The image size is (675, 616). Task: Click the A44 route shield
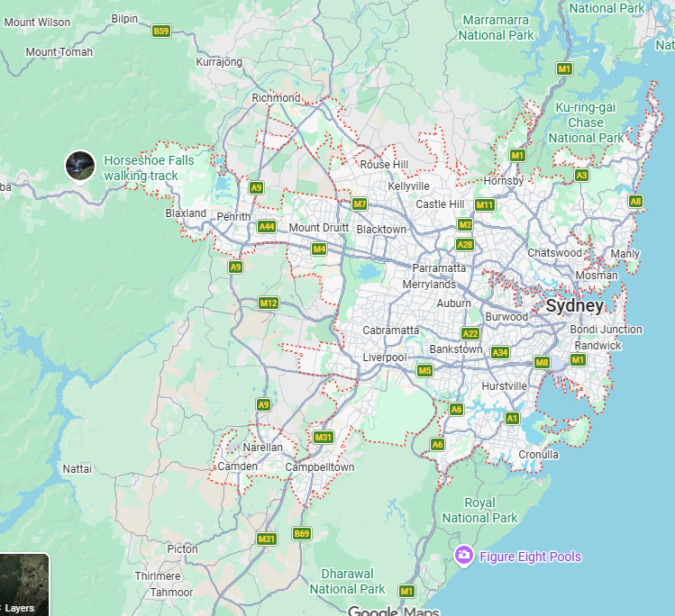(x=267, y=226)
